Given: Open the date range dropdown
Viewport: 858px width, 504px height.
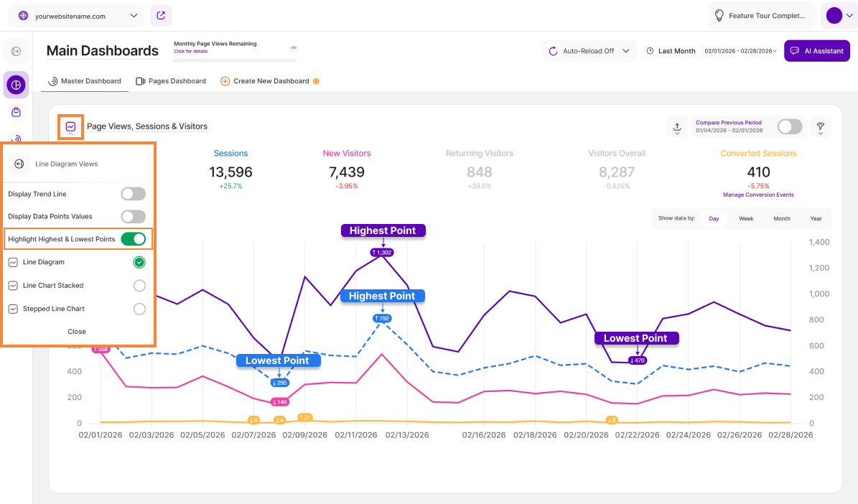Looking at the screenshot, I should [x=740, y=51].
